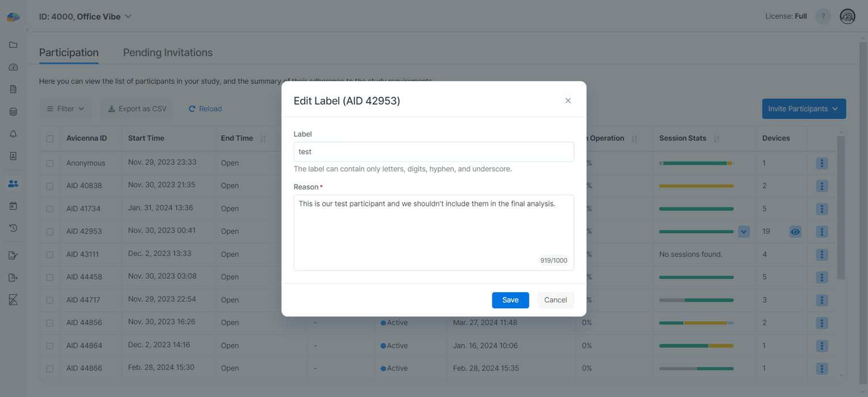The height and width of the screenshot is (397, 868).
Task: Open the Filter dropdown
Action: [65, 108]
